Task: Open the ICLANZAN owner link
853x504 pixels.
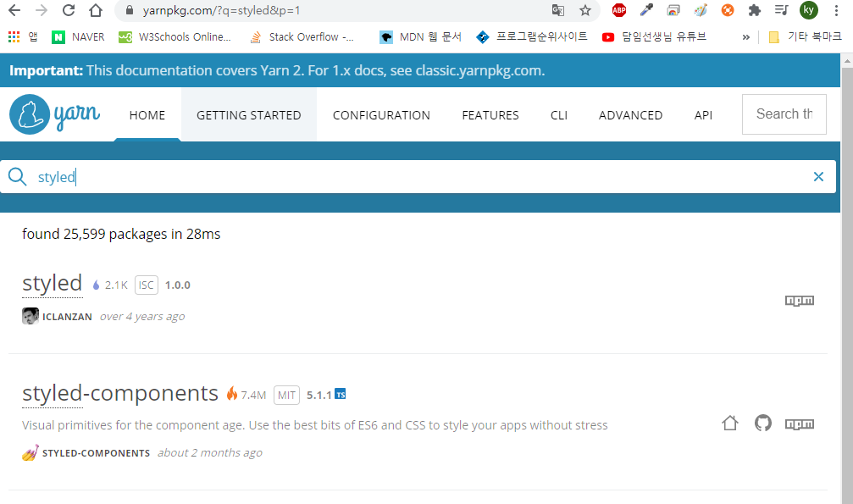Action: 68,317
